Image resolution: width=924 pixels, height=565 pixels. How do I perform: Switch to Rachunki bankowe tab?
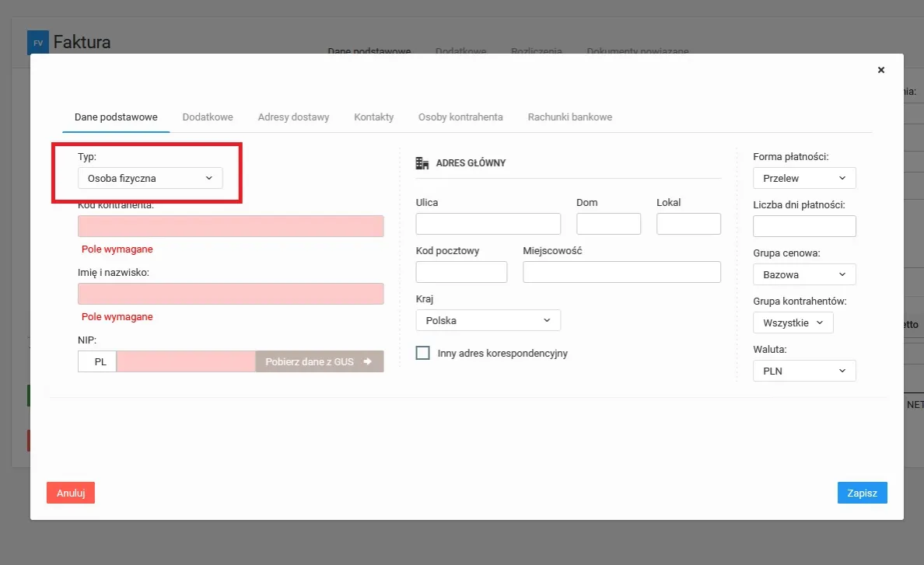click(569, 117)
